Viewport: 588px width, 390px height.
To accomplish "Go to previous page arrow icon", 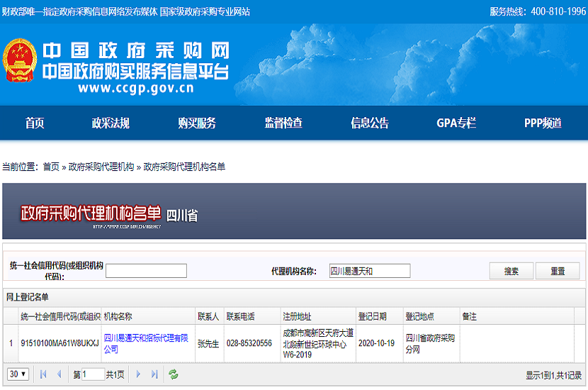I will tap(59, 374).
